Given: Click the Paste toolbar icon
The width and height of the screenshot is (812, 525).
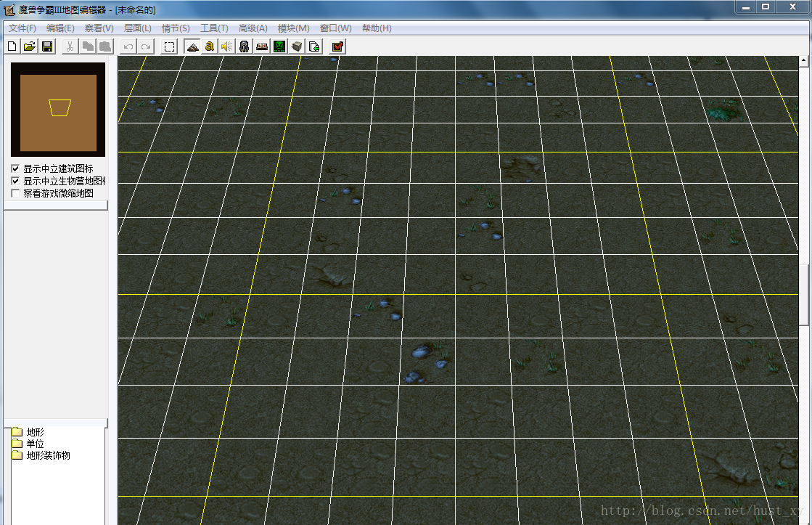Looking at the screenshot, I should pyautogui.click(x=105, y=46).
